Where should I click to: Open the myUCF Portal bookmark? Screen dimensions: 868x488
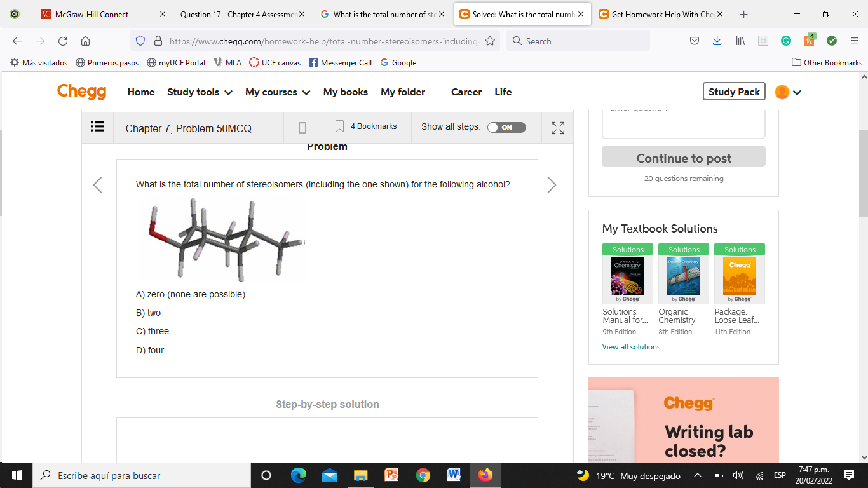176,62
